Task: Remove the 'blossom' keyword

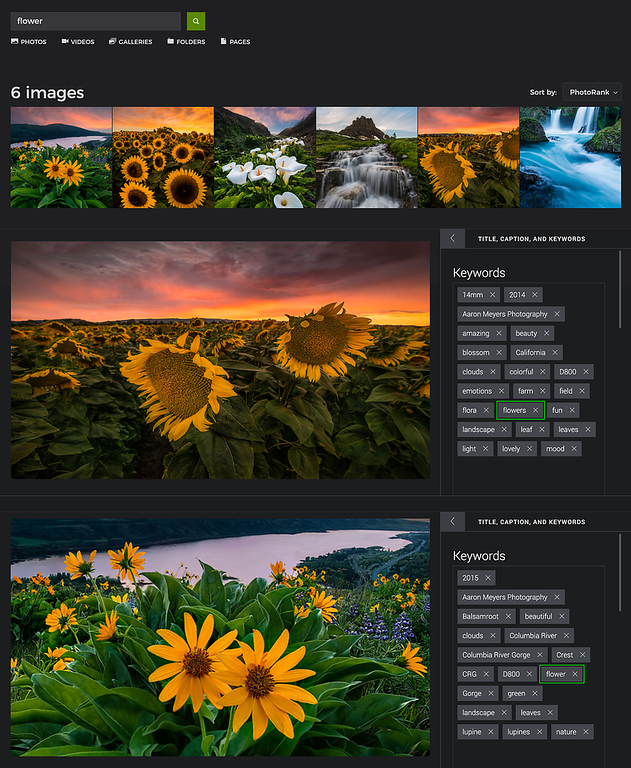Action: [499, 352]
